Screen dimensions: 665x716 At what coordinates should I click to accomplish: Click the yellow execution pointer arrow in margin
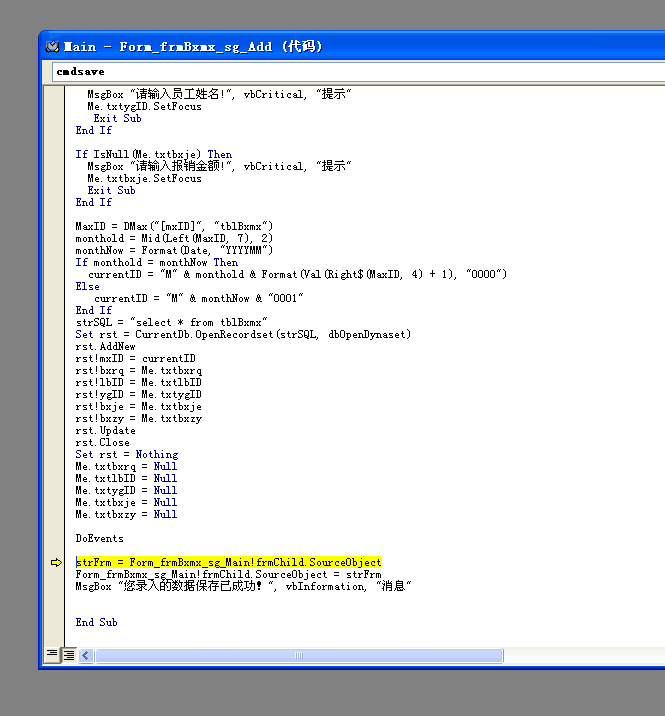pos(56,563)
